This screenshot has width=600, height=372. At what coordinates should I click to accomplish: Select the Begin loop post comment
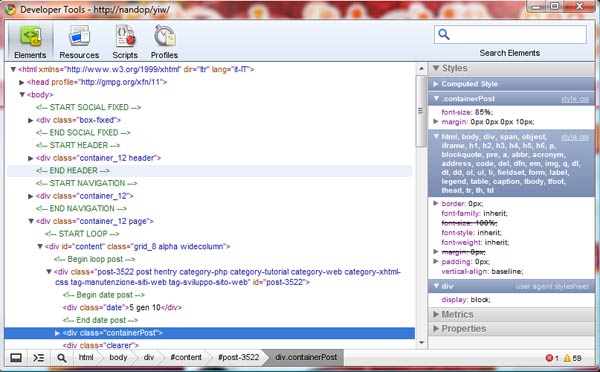pyautogui.click(x=95, y=259)
